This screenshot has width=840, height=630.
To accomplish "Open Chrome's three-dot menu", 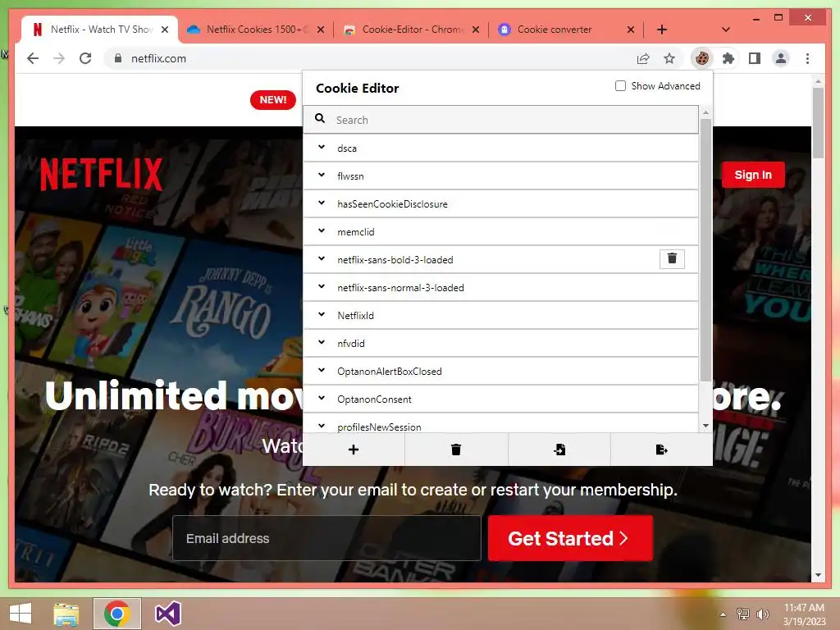I will click(807, 58).
